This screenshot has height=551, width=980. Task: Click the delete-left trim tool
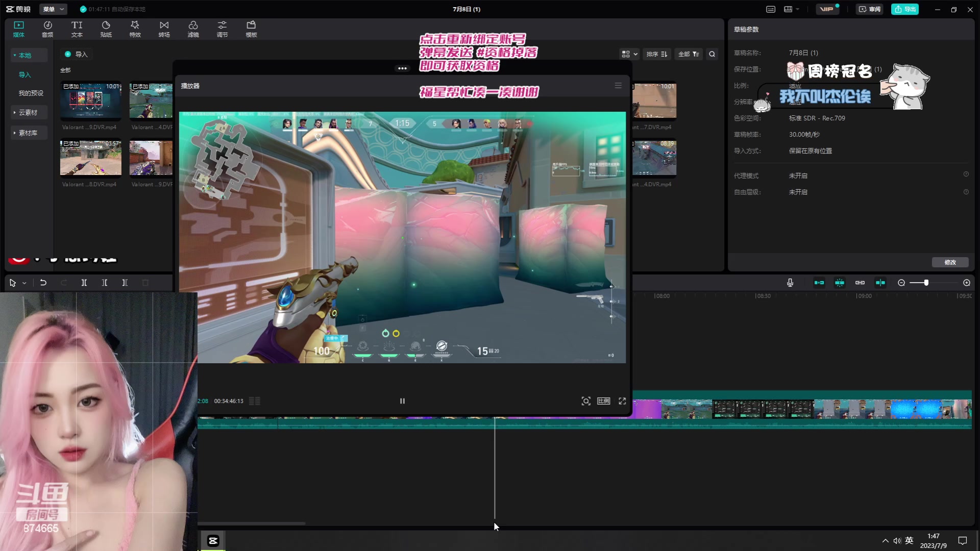pos(105,283)
